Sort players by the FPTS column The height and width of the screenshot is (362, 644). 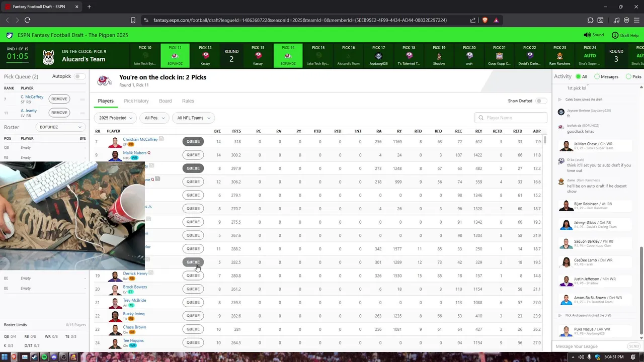[x=236, y=131]
